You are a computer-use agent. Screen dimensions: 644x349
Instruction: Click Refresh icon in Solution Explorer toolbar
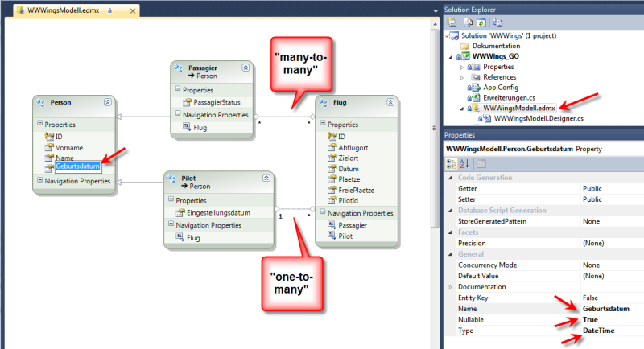tap(481, 23)
